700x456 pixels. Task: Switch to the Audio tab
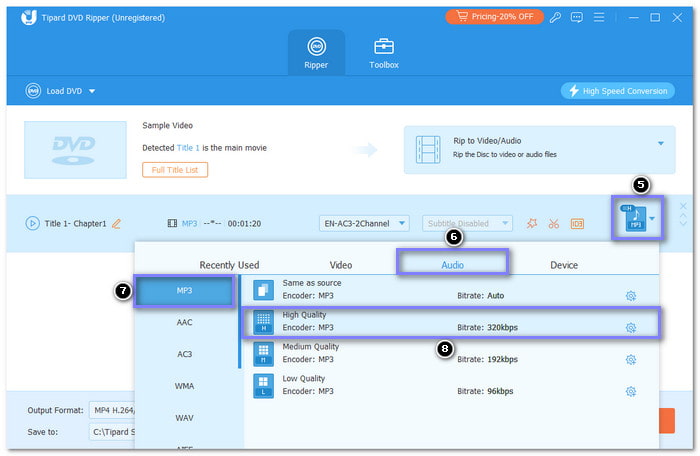(452, 265)
